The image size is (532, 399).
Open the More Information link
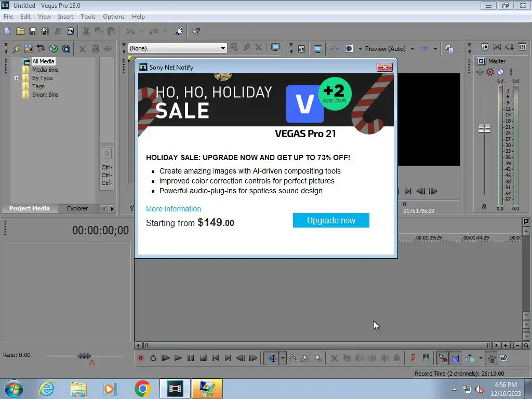pos(174,209)
